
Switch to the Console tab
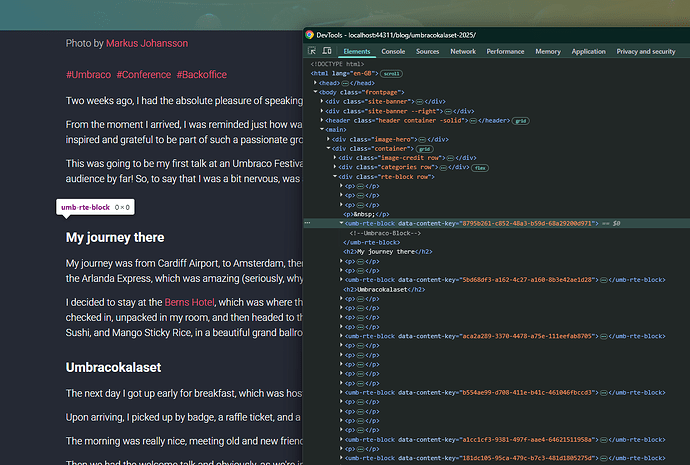(393, 51)
